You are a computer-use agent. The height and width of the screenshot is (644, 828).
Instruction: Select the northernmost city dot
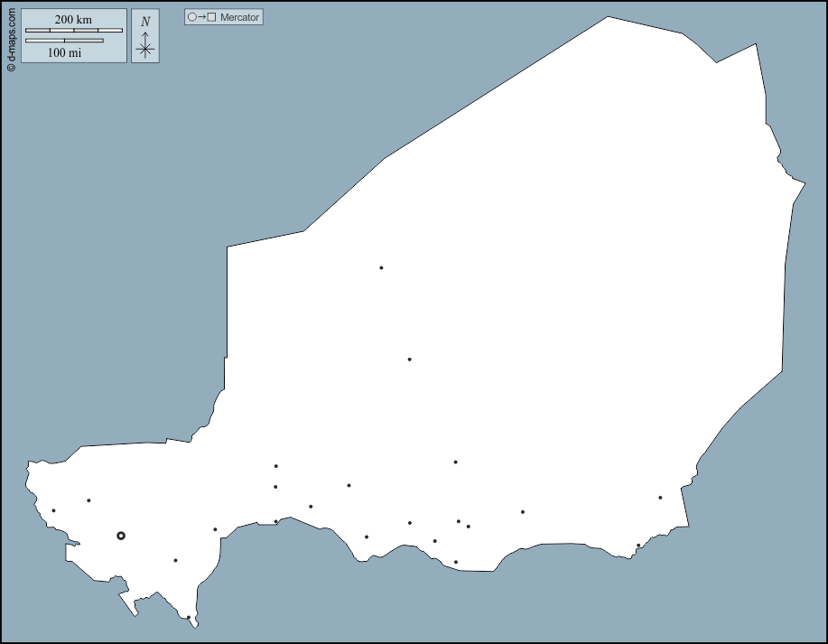[x=381, y=267]
